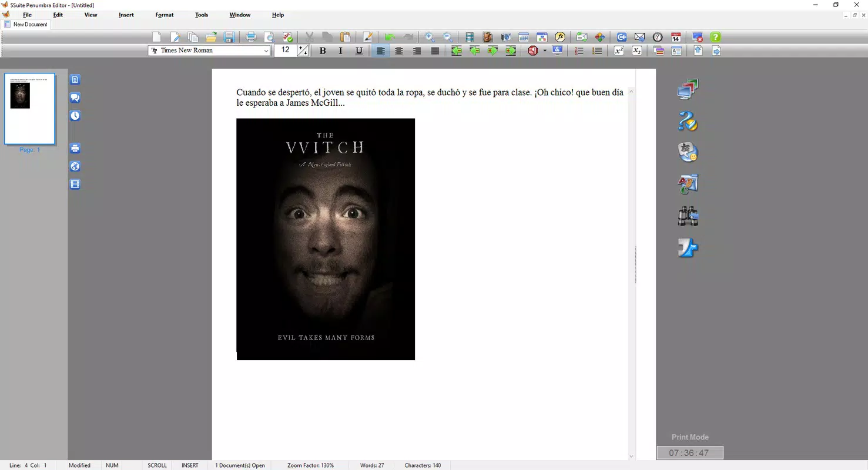Toggle subscript x₂ formatting
This screenshot has height=470, width=868.
[x=637, y=51]
